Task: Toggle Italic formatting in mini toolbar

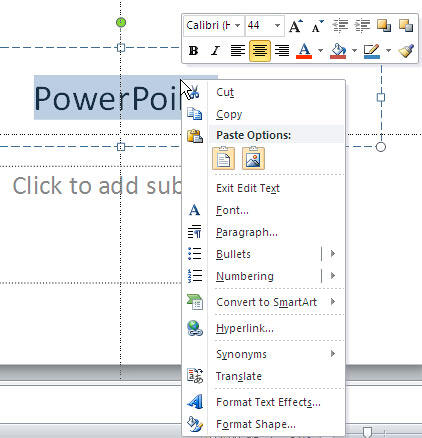Action: point(215,51)
